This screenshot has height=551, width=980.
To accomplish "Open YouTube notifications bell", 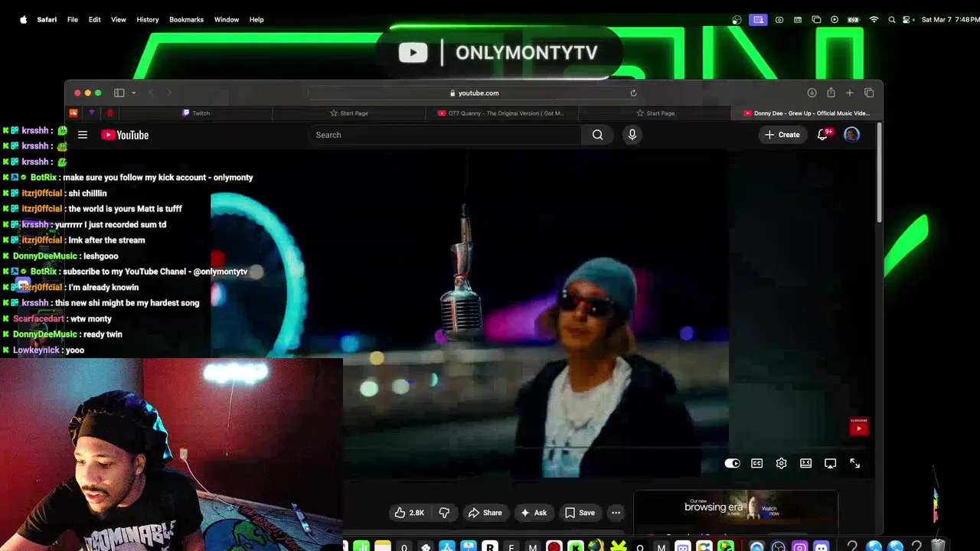I will pyautogui.click(x=823, y=135).
